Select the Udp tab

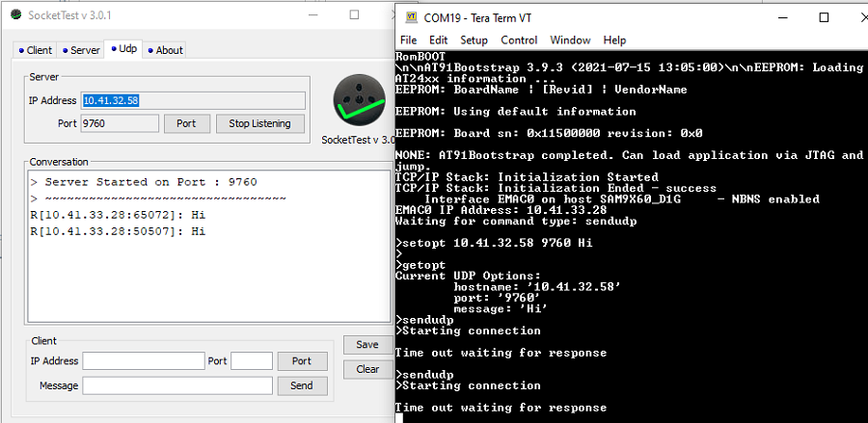(124, 49)
